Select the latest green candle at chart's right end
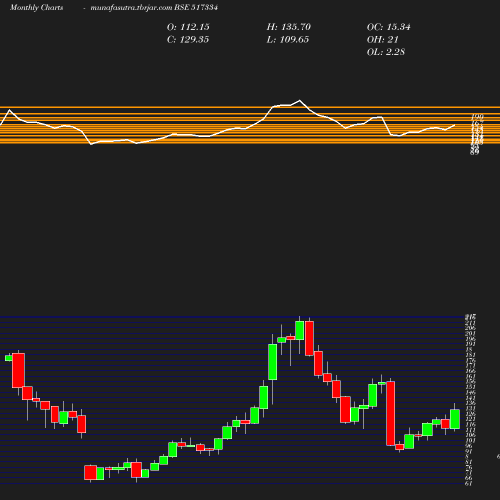The width and height of the screenshot is (500, 500). coord(455,419)
